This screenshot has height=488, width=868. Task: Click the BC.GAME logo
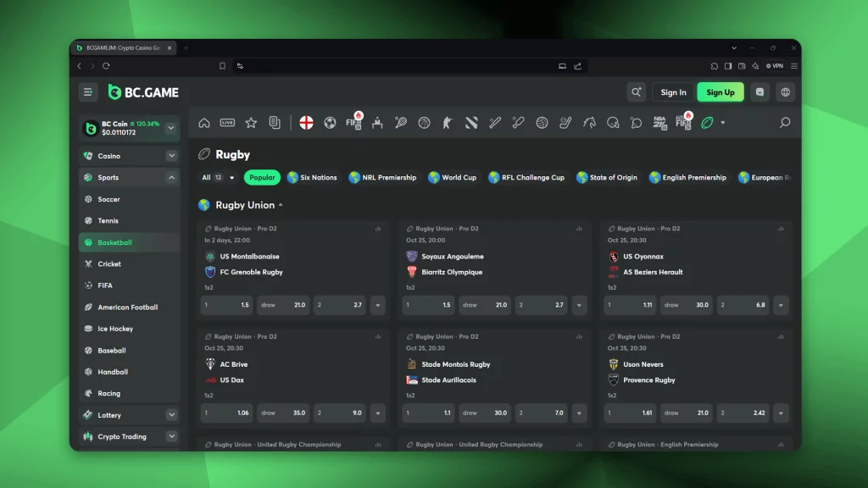143,92
